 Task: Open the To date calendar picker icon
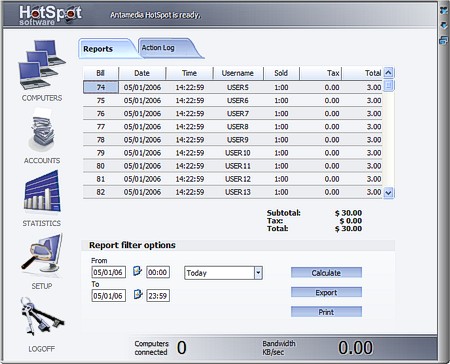138,295
